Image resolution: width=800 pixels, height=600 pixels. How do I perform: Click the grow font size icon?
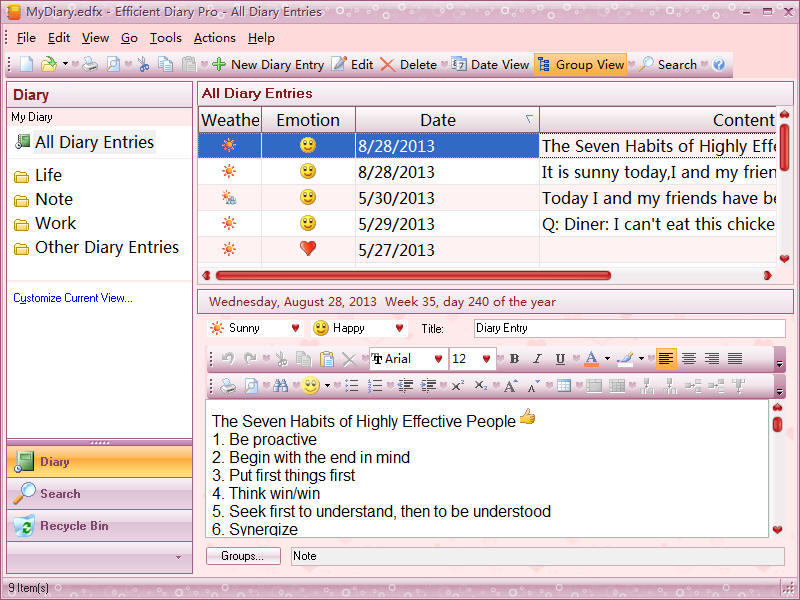[x=511, y=386]
